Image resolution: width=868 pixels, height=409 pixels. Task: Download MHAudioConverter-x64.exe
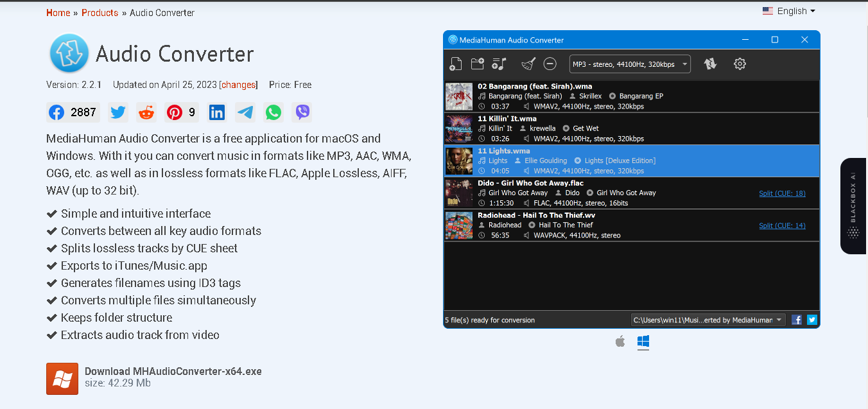click(x=173, y=371)
